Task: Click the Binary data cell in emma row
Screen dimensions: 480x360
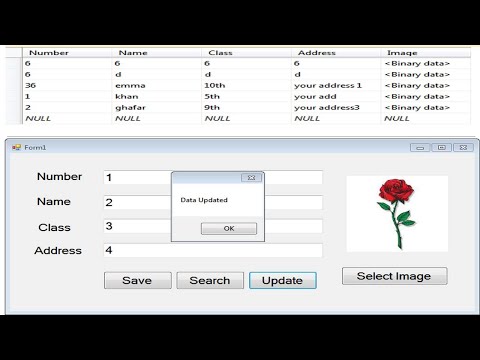Action: point(426,85)
